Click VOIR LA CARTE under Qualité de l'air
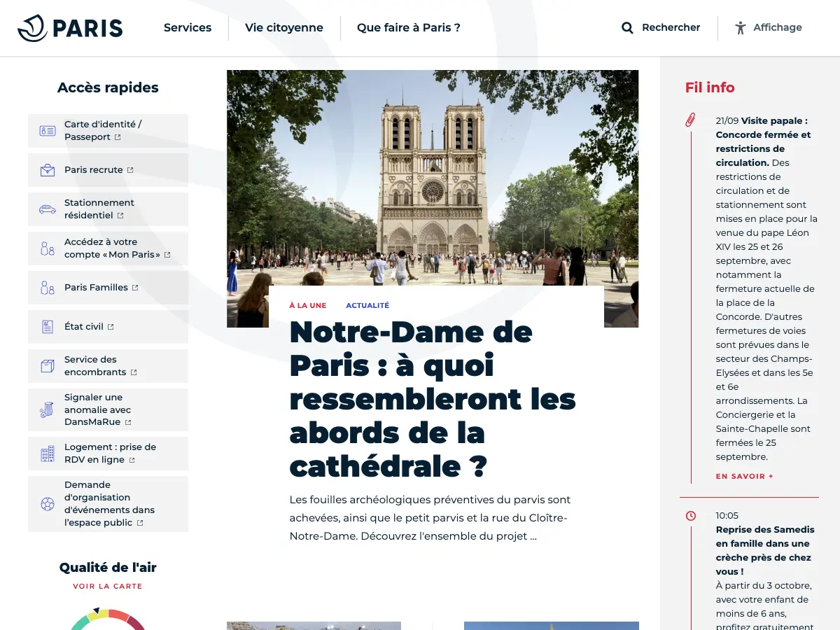 pos(108,587)
